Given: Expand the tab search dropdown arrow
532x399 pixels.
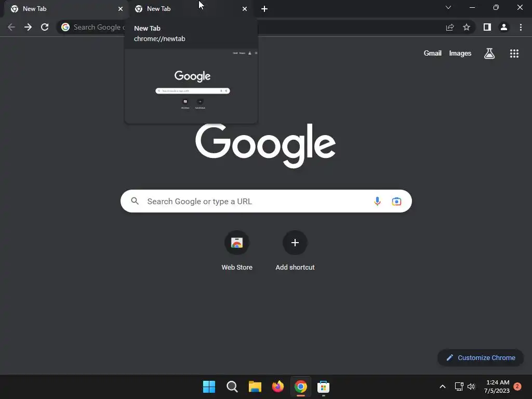Looking at the screenshot, I should [448, 7].
